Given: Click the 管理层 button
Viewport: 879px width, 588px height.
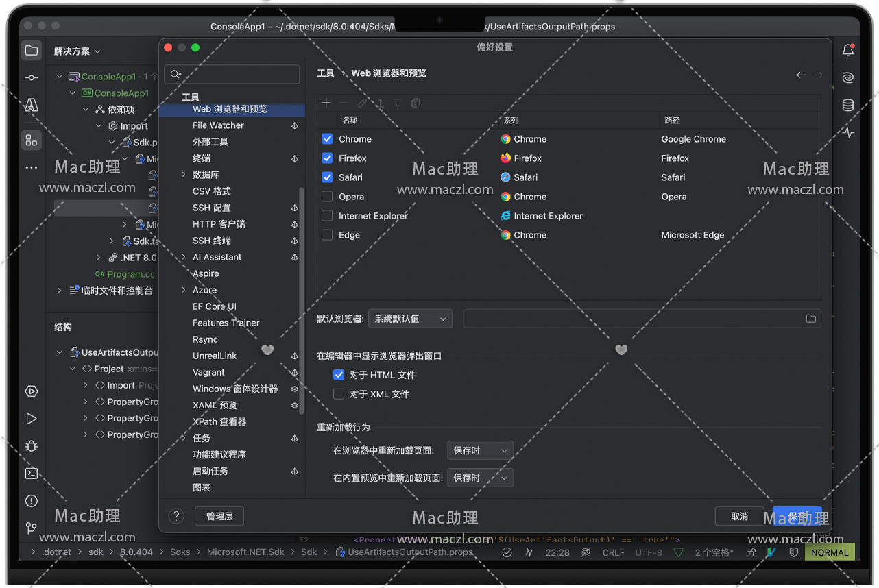Looking at the screenshot, I should click(x=219, y=516).
